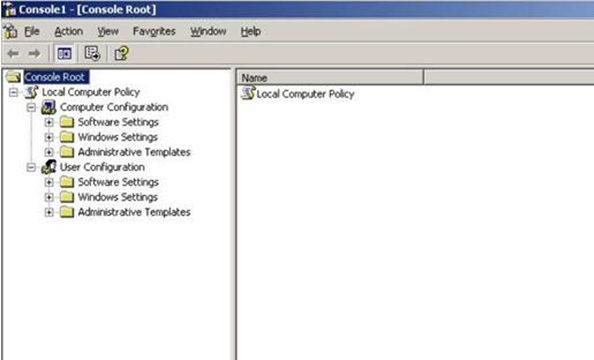Select Software Settings text under User Configuration
Viewport: 594px width, 360px height.
point(118,182)
